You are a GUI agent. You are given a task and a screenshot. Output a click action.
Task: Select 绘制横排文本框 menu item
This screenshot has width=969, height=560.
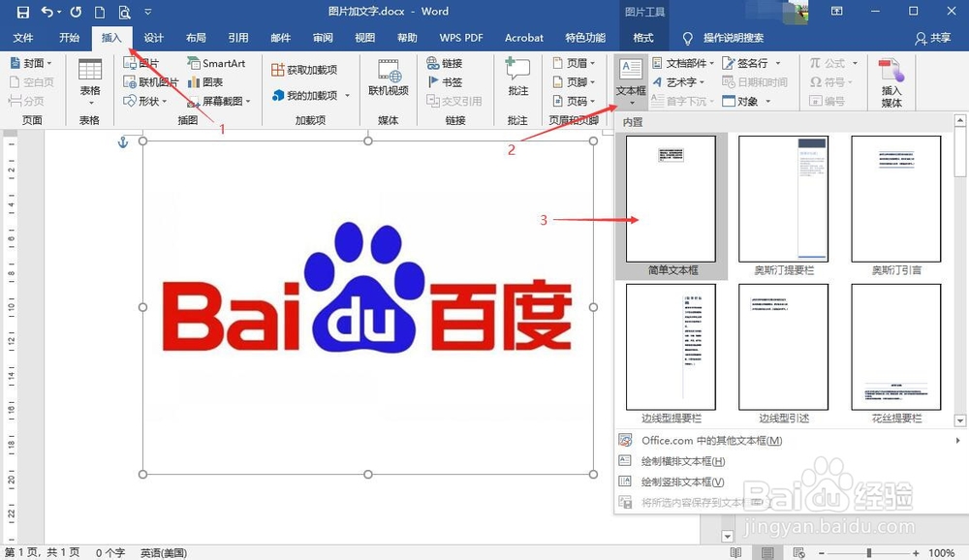[x=790, y=461]
